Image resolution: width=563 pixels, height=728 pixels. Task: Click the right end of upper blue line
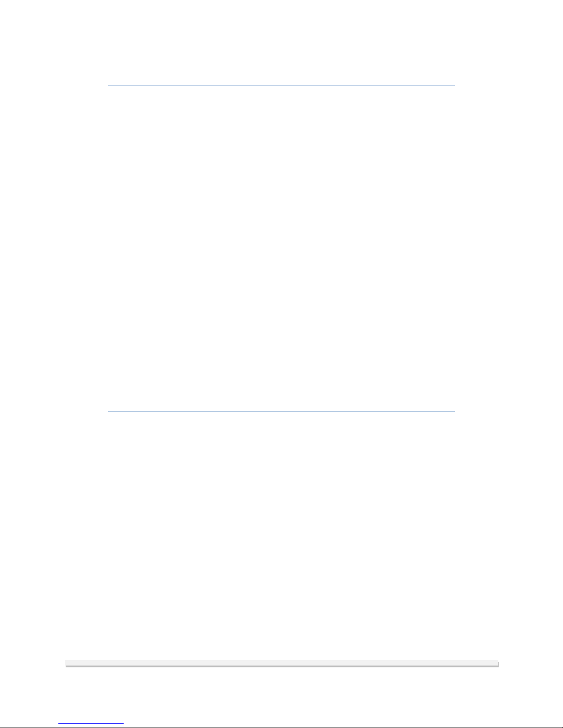pyautogui.click(x=454, y=85)
